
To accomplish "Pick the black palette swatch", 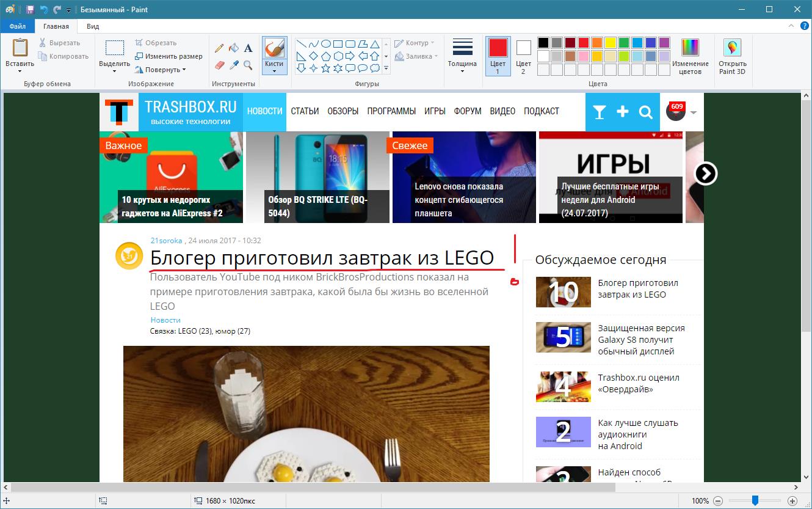I will [543, 43].
